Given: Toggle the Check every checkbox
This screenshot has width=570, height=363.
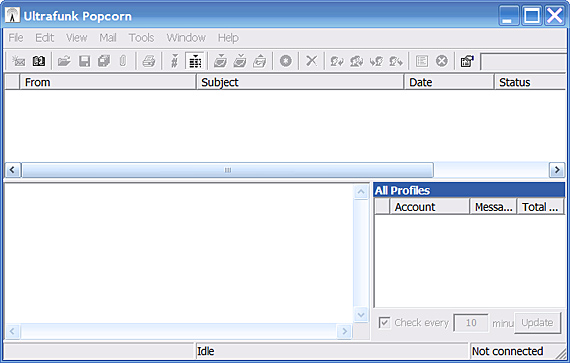Looking at the screenshot, I should 384,322.
